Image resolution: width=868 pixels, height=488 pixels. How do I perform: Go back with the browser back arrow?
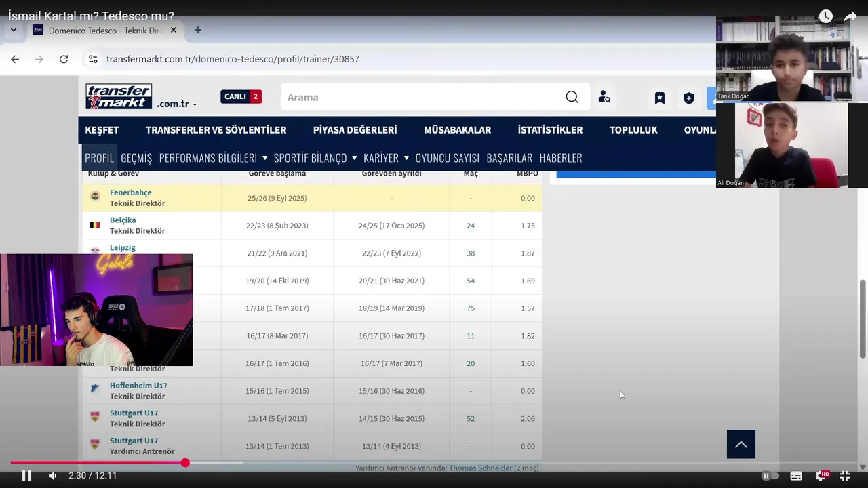click(15, 59)
